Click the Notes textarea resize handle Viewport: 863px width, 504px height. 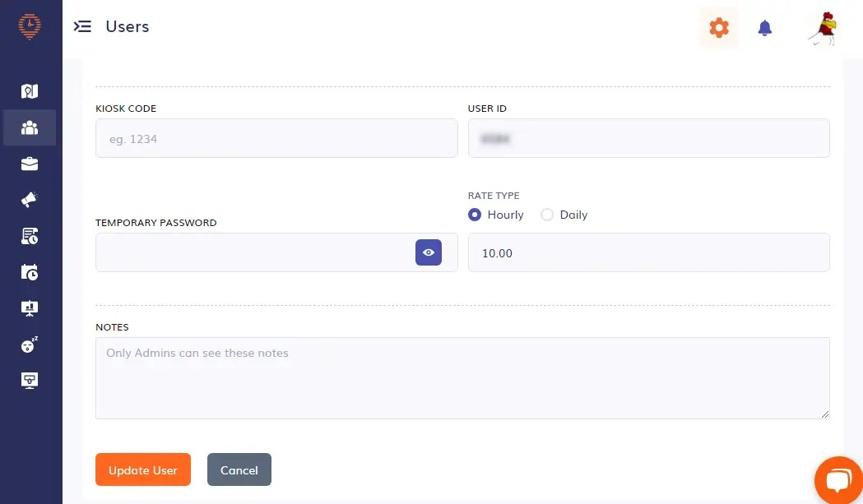click(x=824, y=414)
